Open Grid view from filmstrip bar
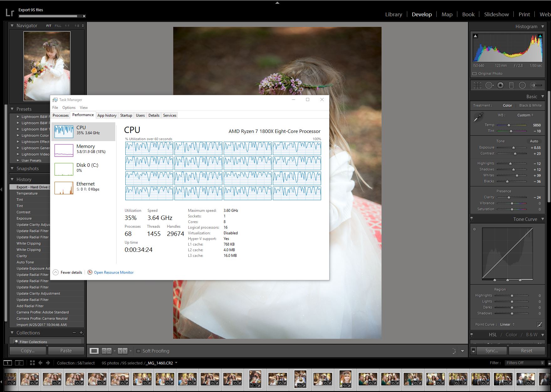This screenshot has height=392, width=551. [x=32, y=363]
